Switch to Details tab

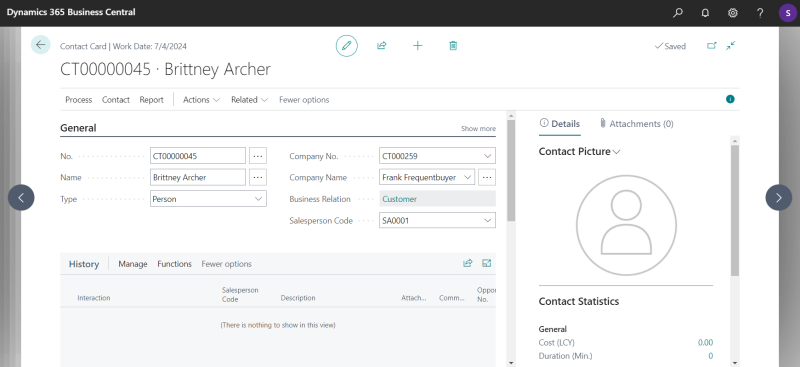click(560, 124)
